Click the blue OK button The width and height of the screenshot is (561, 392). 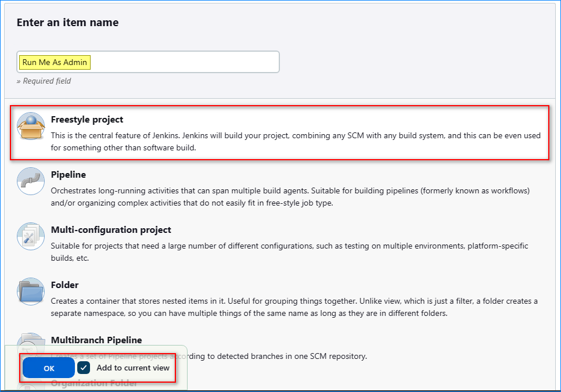[x=49, y=368]
